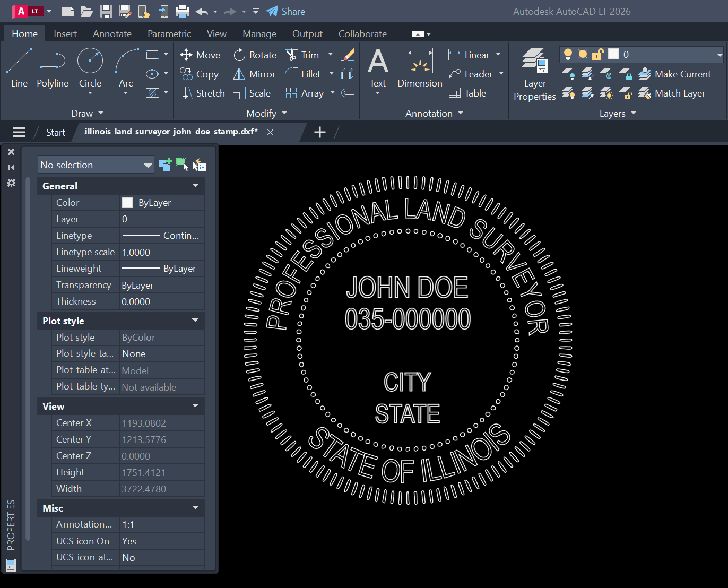Click Match Layer button
This screenshot has height=588, width=728.
[672, 93]
